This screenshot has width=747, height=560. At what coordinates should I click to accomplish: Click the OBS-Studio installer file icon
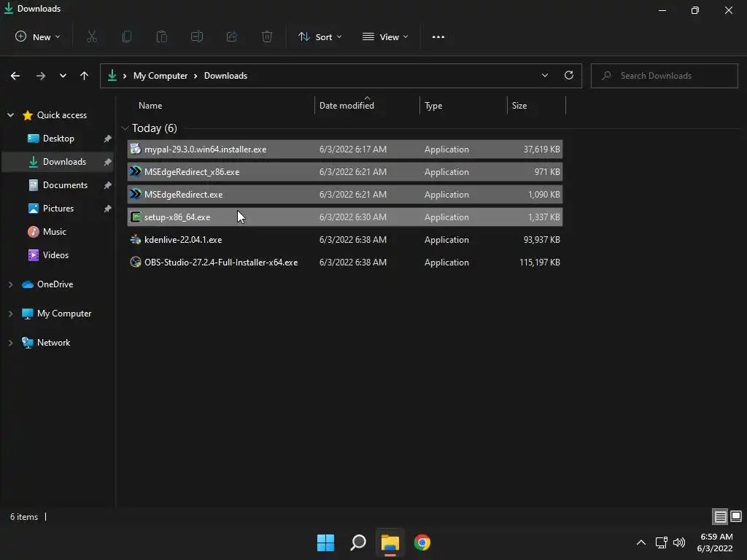[136, 262]
